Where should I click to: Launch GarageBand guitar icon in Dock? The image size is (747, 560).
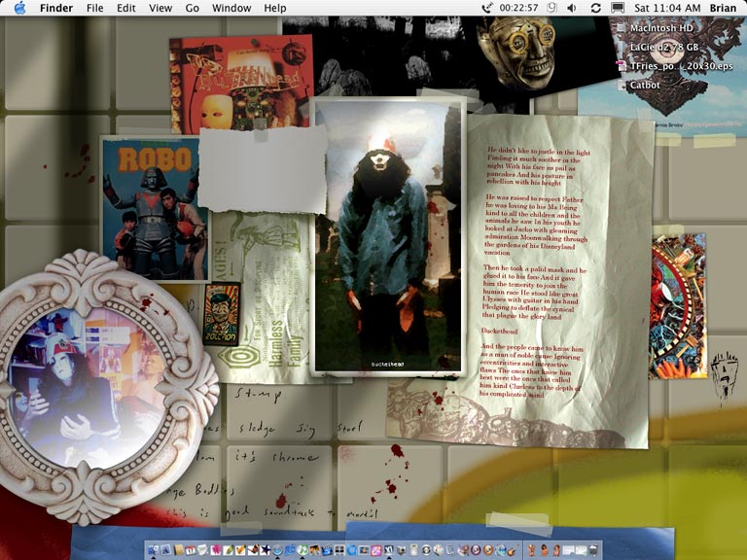[512, 550]
